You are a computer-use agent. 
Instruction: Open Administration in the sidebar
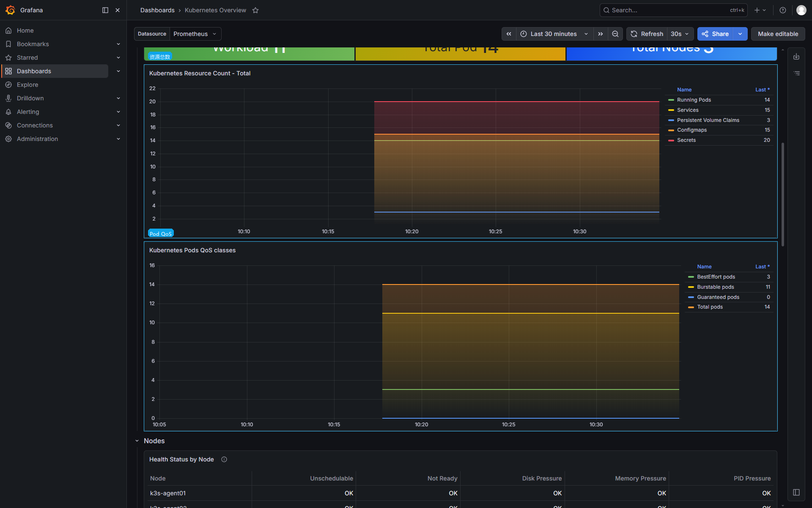click(38, 139)
